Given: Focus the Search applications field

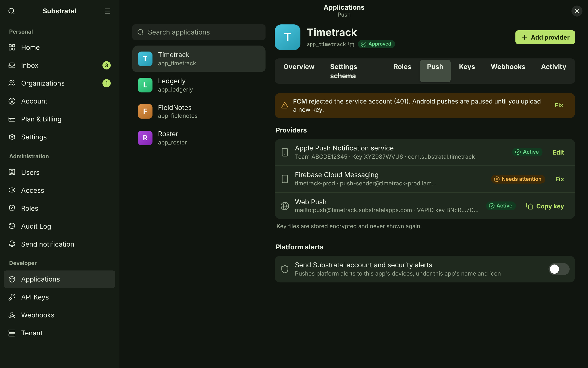Looking at the screenshot, I should click(199, 32).
